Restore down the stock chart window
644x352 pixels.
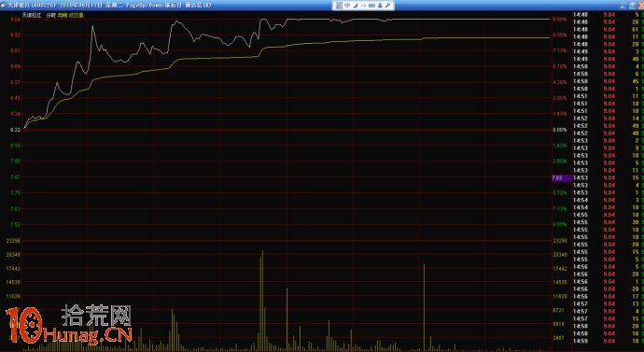(632, 5)
